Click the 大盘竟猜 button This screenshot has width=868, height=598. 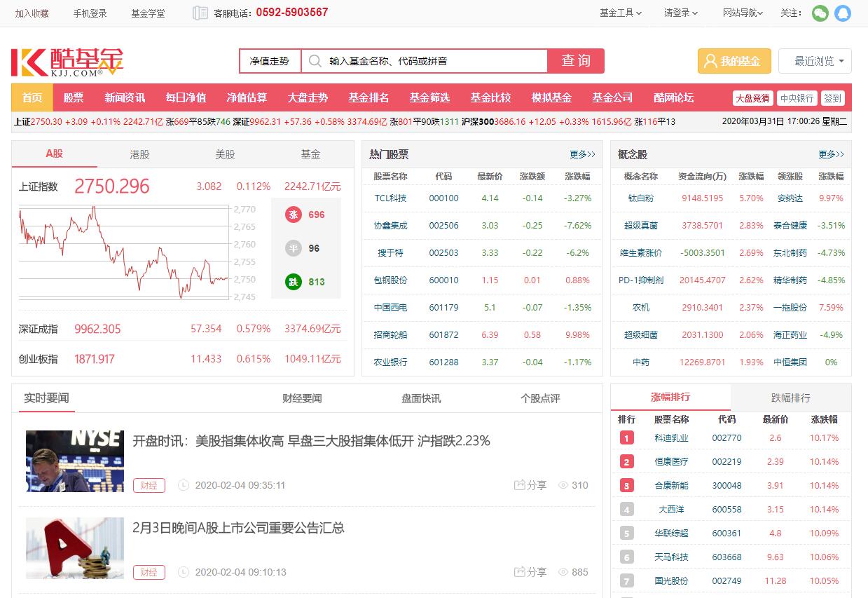point(753,98)
